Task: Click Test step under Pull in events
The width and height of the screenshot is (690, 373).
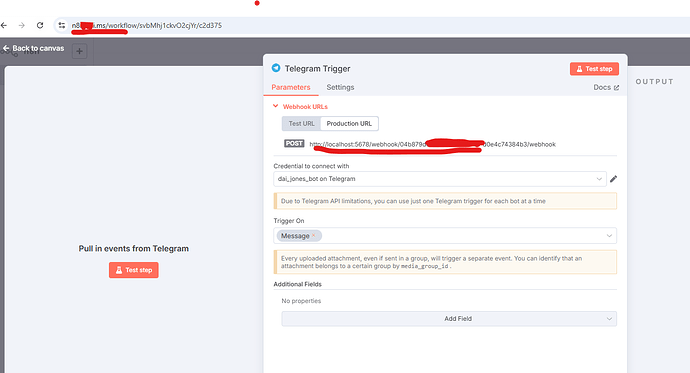Action: [x=134, y=270]
